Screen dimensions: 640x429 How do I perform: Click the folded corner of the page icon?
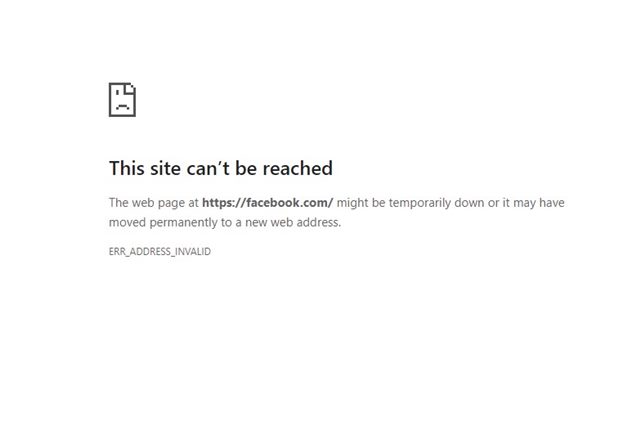click(x=131, y=88)
